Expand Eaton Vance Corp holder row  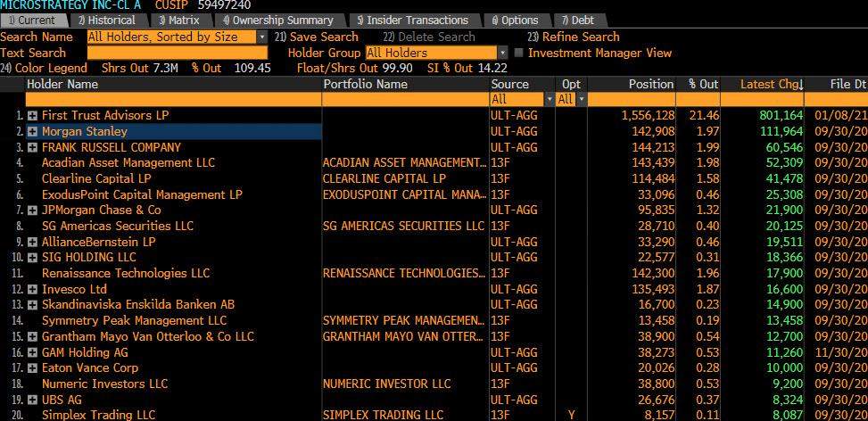[x=32, y=367]
